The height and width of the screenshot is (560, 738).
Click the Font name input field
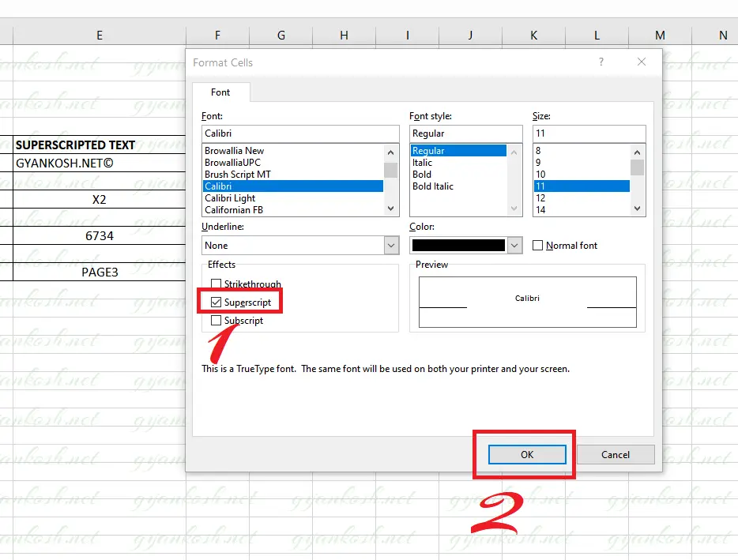click(x=300, y=133)
